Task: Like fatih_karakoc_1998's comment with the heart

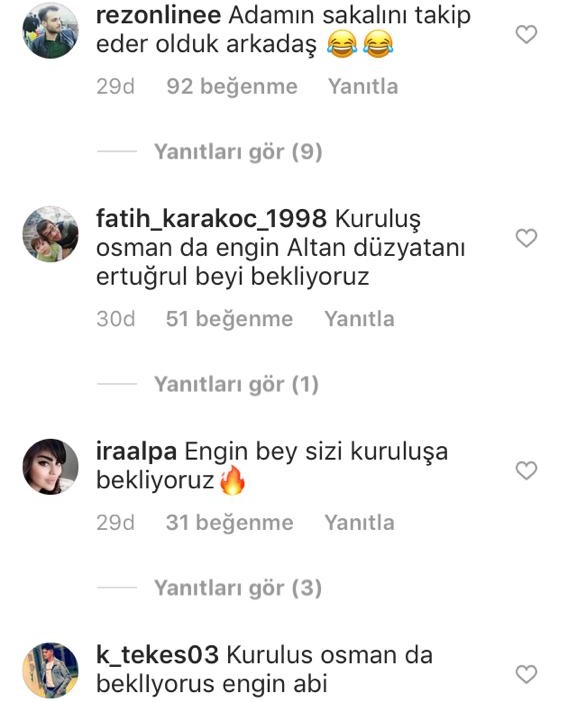Action: 526,238
